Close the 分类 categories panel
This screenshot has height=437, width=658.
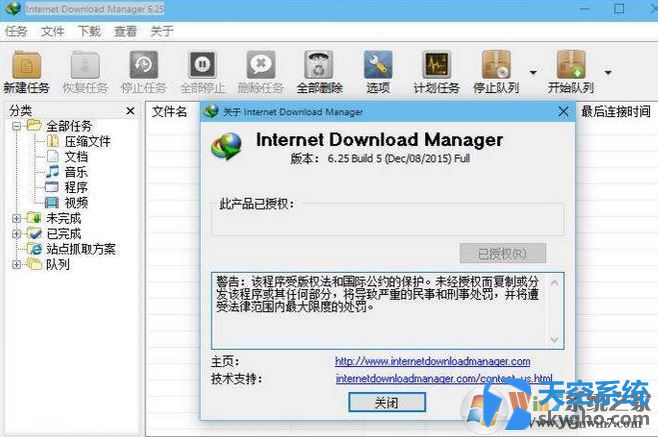[131, 111]
